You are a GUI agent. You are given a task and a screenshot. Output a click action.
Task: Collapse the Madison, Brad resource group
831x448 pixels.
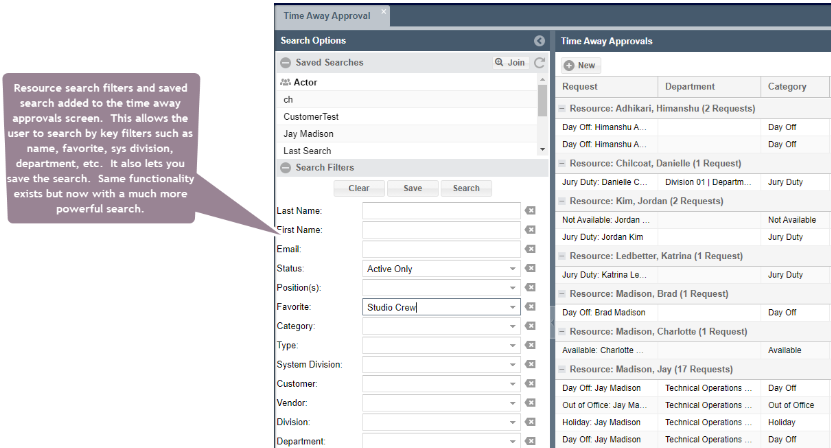tap(562, 294)
